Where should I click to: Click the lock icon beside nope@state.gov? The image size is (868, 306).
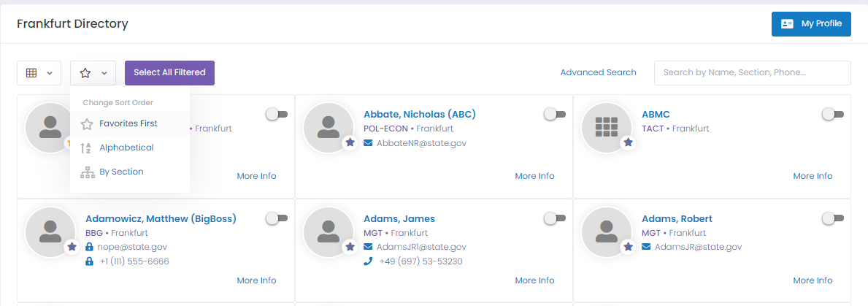[89, 247]
